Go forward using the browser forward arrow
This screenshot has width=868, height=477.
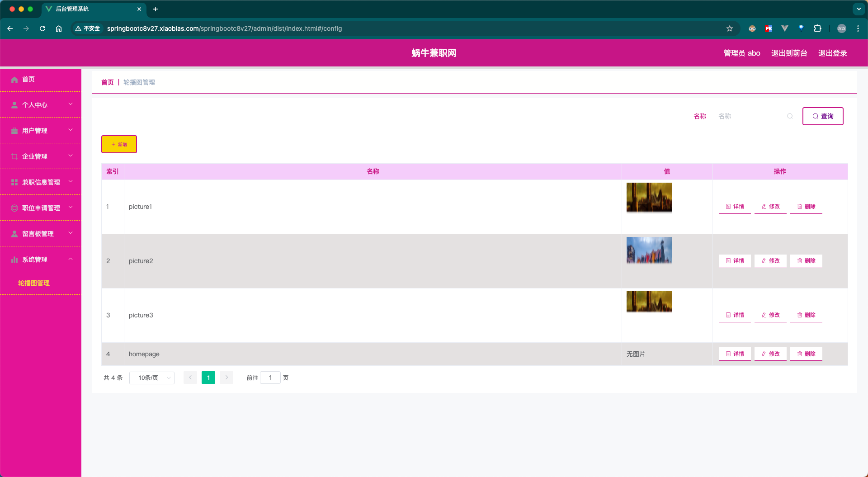(26, 28)
